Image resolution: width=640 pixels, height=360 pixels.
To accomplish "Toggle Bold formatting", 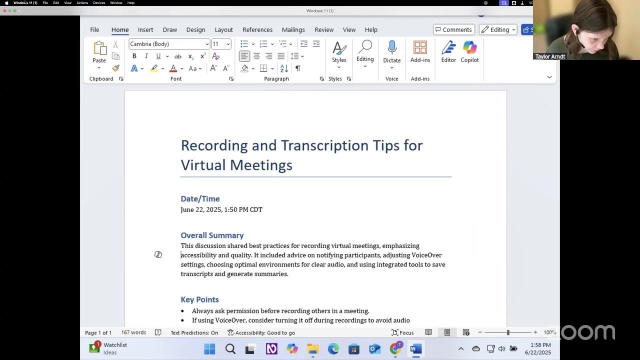I will coord(134,56).
